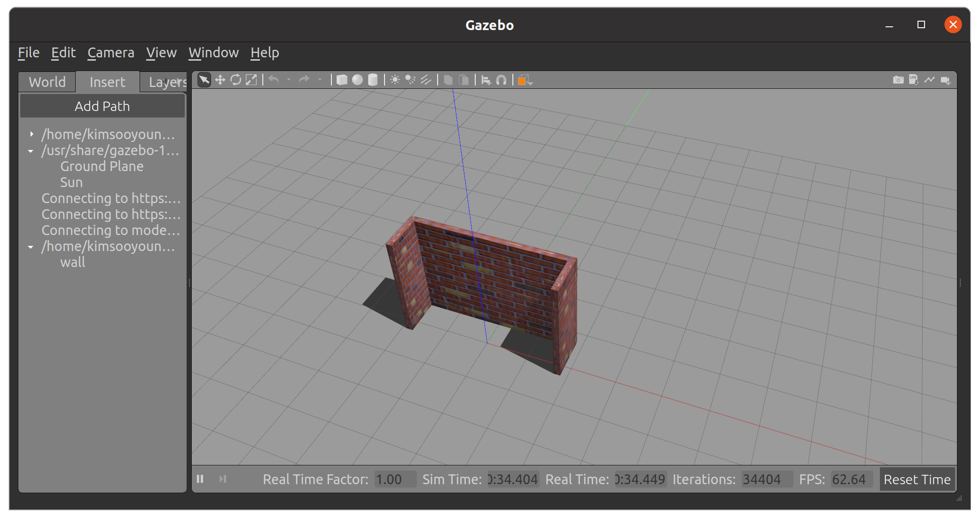Open the plot graph icon

929,80
